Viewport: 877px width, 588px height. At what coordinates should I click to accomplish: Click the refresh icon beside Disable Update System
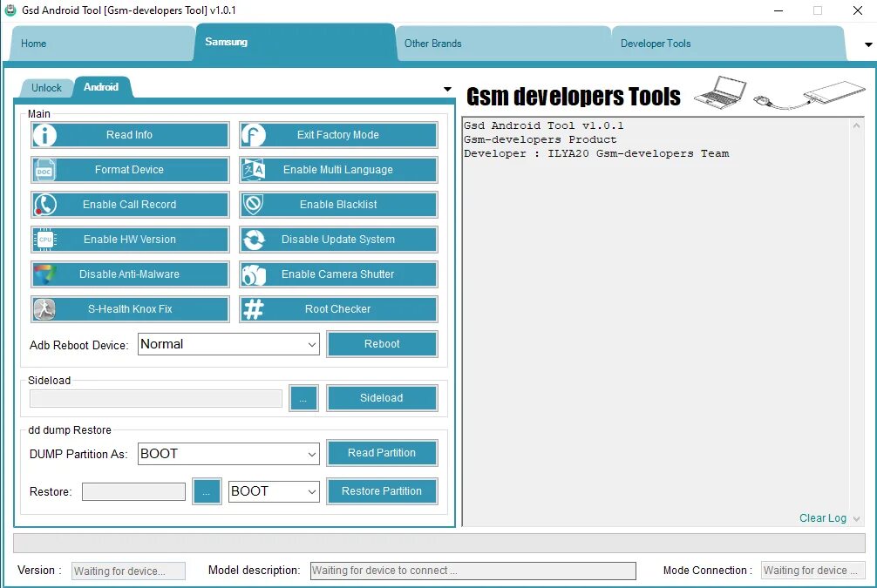coord(254,240)
